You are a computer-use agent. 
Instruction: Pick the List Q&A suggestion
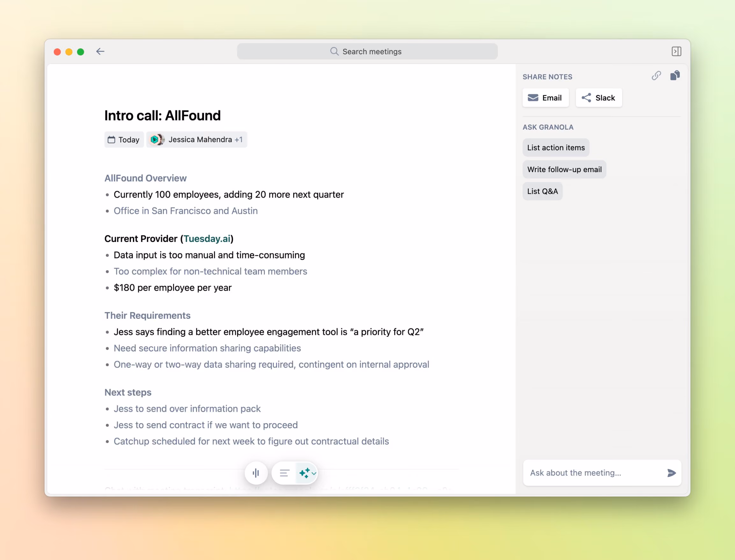pos(542,191)
